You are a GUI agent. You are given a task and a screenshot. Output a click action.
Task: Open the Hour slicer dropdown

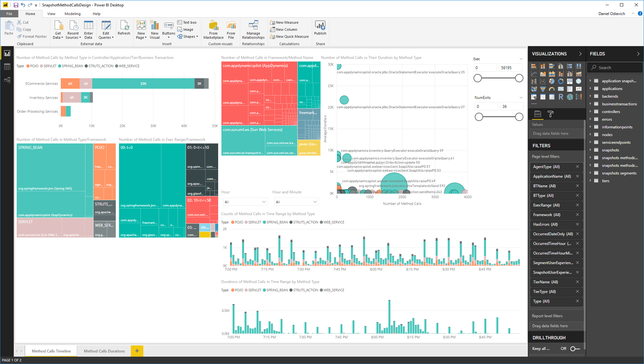pos(264,202)
